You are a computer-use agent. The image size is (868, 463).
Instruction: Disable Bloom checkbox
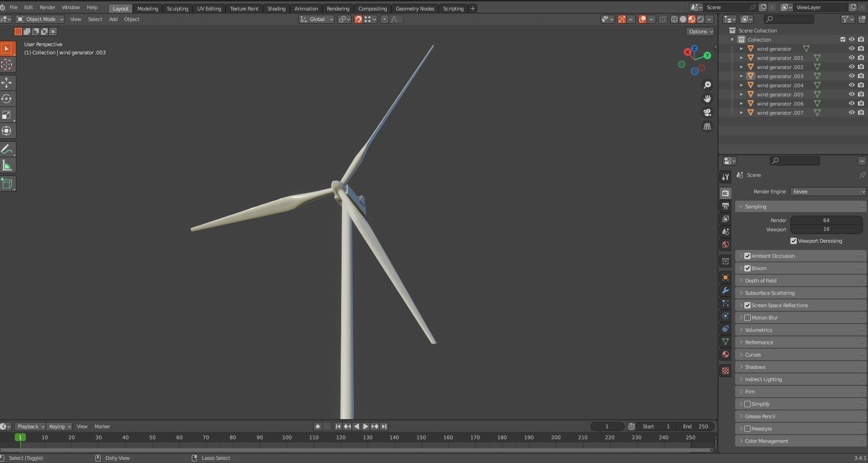[x=747, y=268]
